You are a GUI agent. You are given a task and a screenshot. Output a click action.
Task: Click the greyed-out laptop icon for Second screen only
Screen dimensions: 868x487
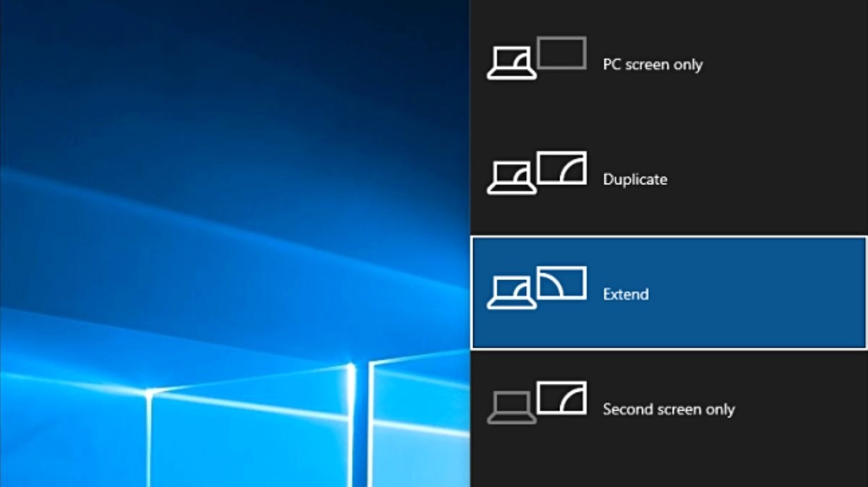(x=511, y=408)
